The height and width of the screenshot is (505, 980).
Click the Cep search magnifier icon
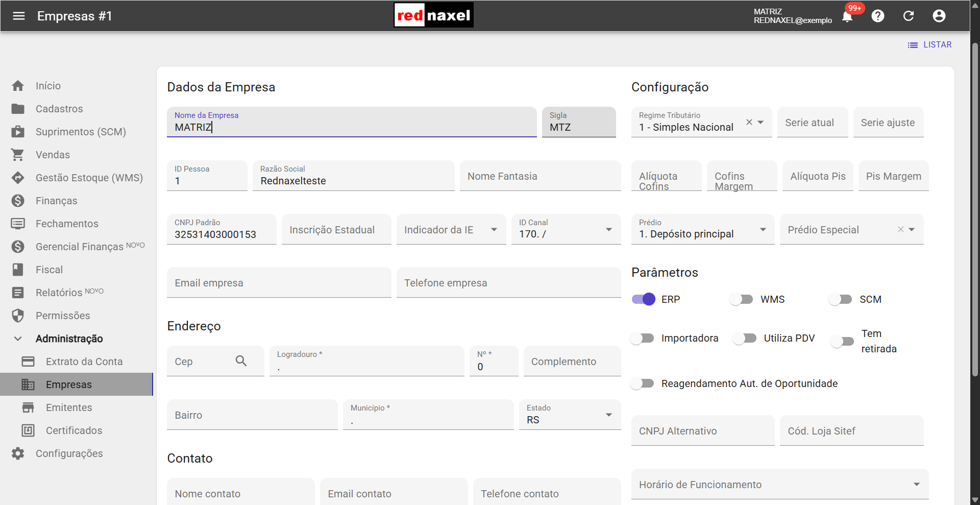241,361
